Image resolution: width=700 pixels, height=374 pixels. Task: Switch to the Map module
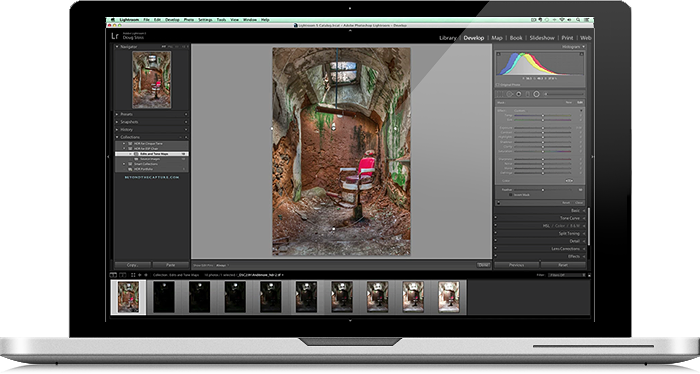tap(497, 38)
